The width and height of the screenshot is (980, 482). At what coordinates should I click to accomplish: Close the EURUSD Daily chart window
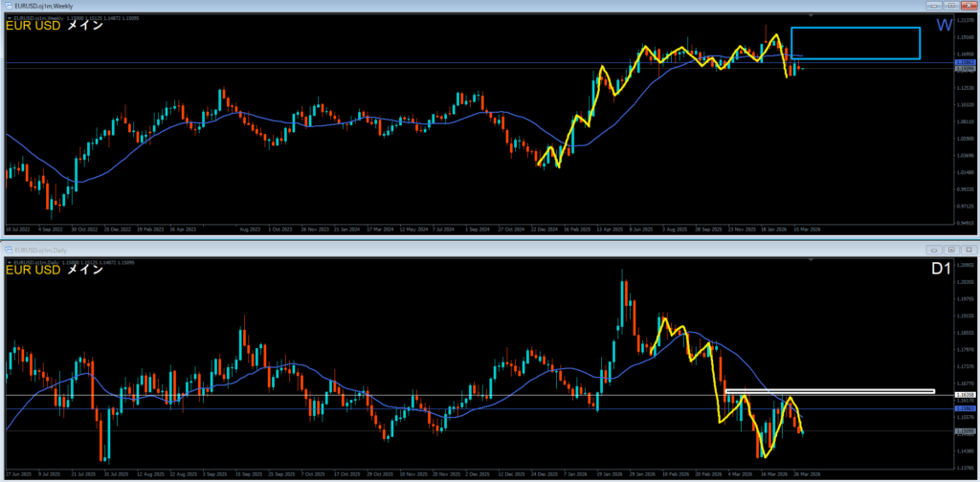click(969, 249)
